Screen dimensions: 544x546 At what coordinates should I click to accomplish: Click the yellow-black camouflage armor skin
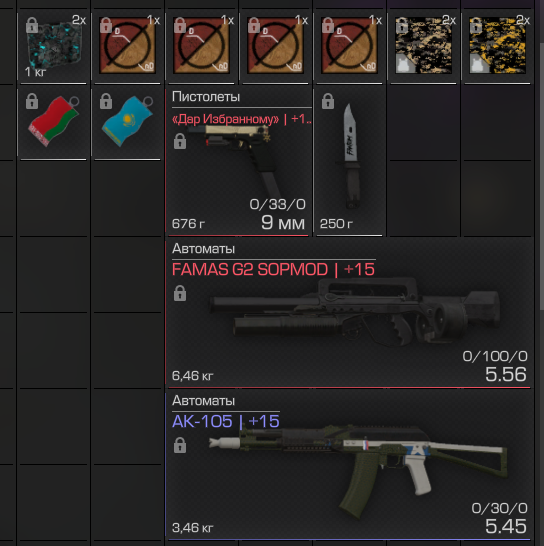[x=498, y=47]
